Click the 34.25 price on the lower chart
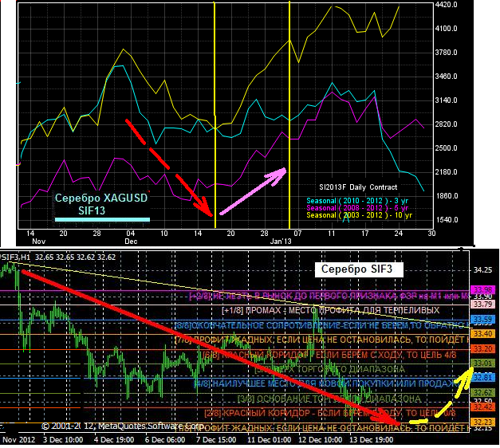This screenshot has height=448, width=500. click(x=482, y=270)
